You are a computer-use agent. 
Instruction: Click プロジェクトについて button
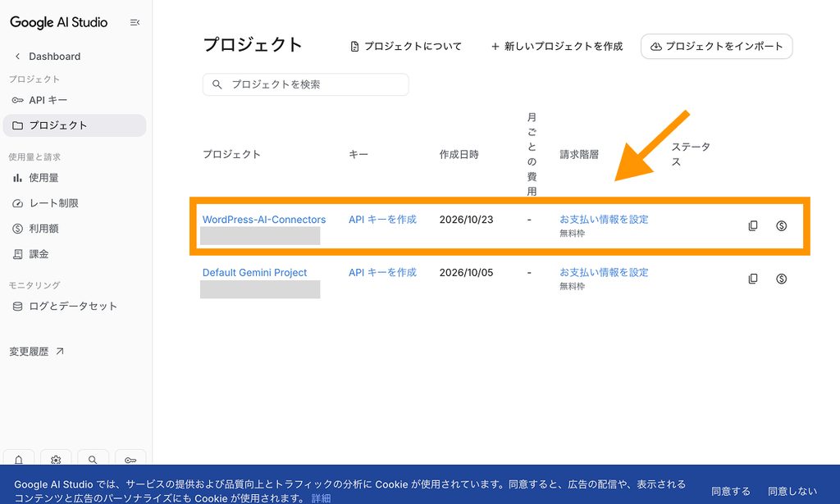(405, 47)
